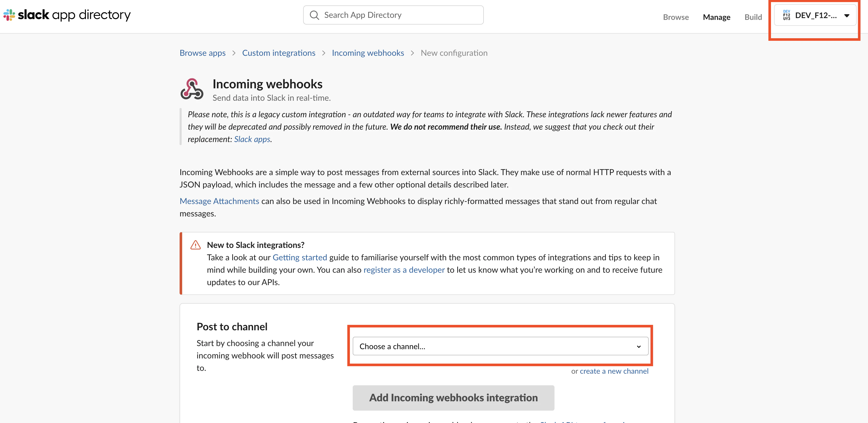Click into Search App Directory field
Screen dimensions: 868x423
tap(393, 15)
